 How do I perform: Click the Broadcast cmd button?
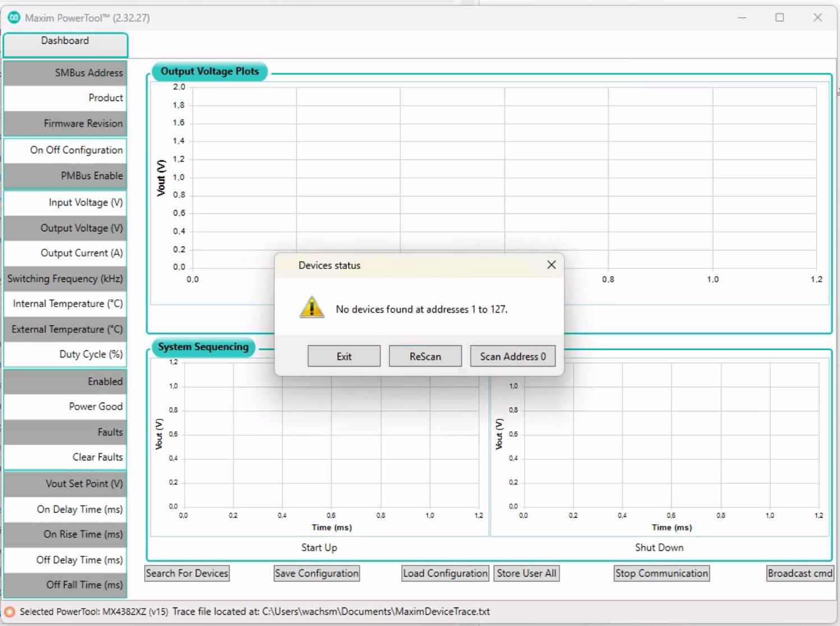[800, 573]
